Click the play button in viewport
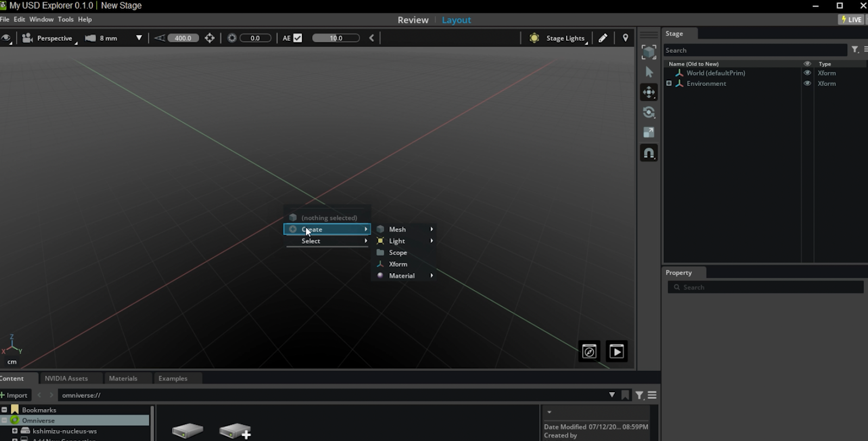 tap(617, 351)
